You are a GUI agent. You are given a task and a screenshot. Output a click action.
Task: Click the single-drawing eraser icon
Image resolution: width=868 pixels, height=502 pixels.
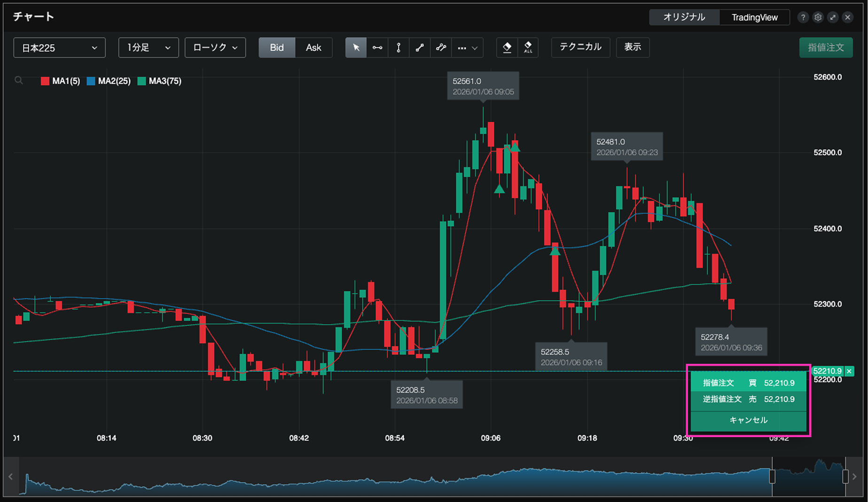[507, 47]
